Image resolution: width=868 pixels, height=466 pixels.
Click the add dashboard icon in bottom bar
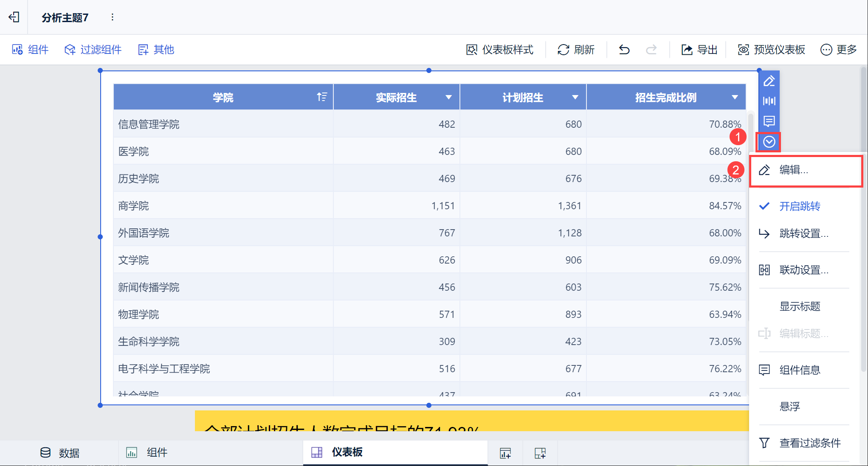pos(540,453)
